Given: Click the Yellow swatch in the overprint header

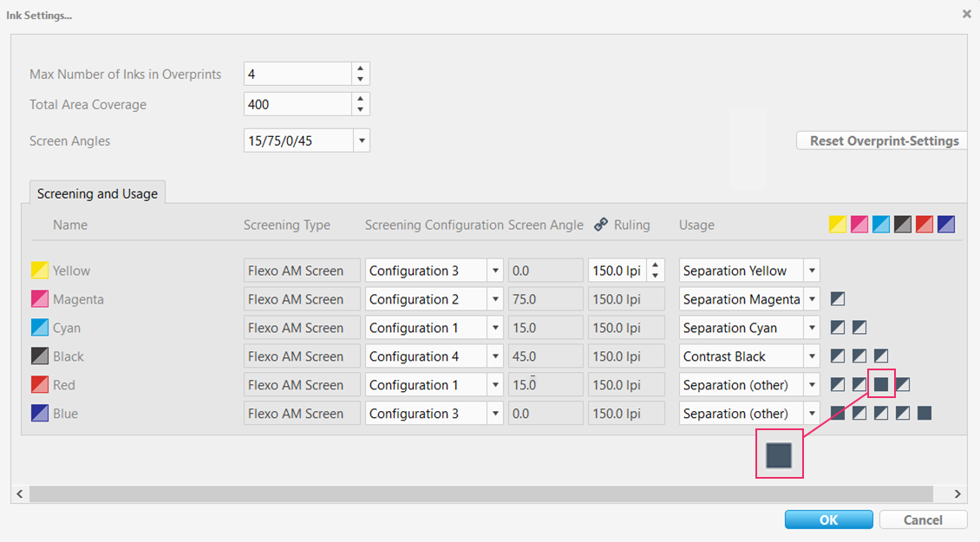Looking at the screenshot, I should pos(838,225).
